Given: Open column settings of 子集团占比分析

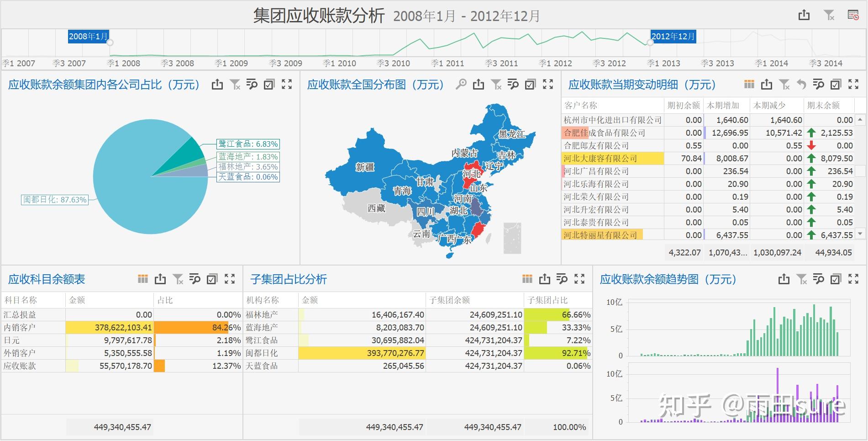Looking at the screenshot, I should click(x=527, y=279).
